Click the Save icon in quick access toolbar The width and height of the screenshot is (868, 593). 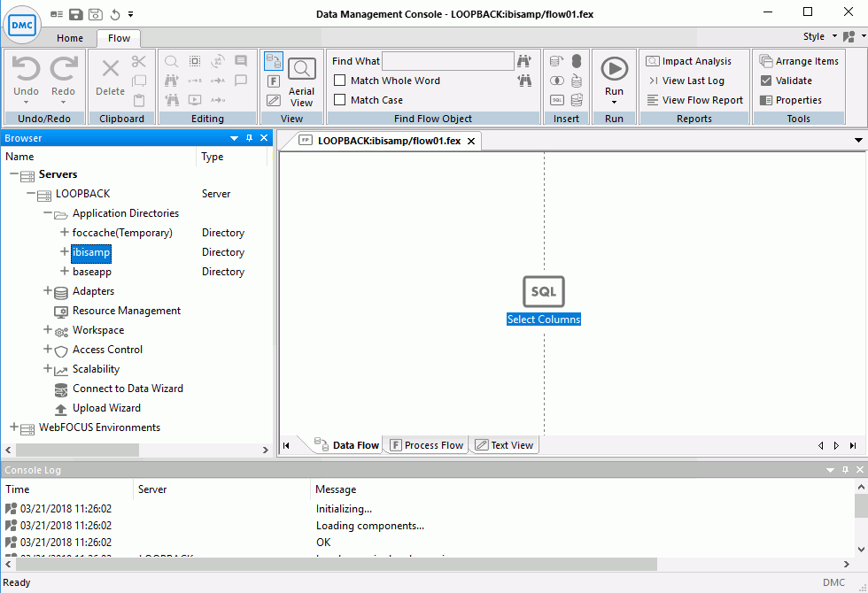pyautogui.click(x=76, y=14)
